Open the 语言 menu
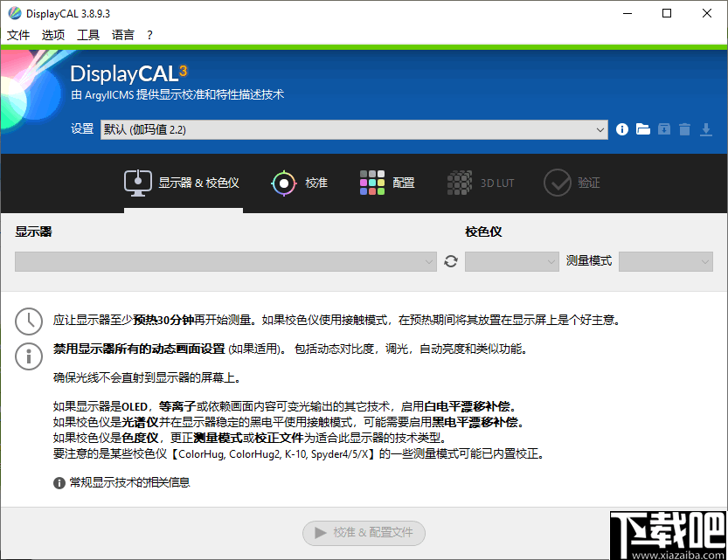728x560 pixels. pyautogui.click(x=121, y=34)
